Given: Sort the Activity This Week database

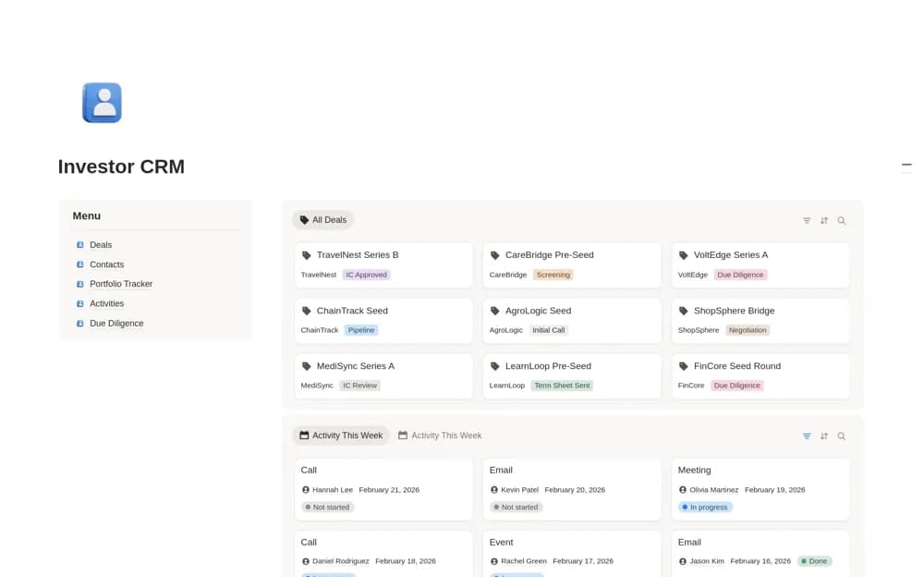Looking at the screenshot, I should pyautogui.click(x=824, y=436).
